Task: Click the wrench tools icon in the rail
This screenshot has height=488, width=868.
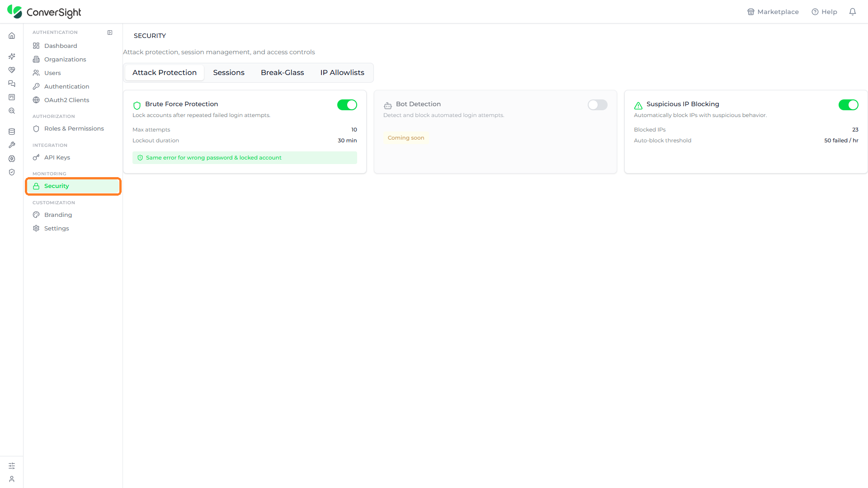Action: (12, 145)
